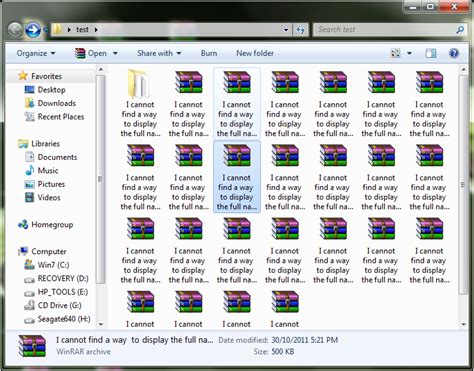
Task: Open the view options dropdown arrow
Action: 409,53
